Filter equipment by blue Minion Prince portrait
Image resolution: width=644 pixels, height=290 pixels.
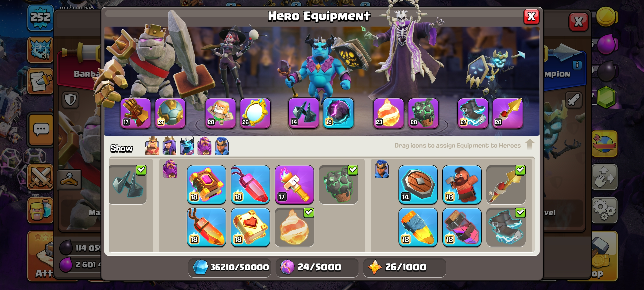coord(187,146)
